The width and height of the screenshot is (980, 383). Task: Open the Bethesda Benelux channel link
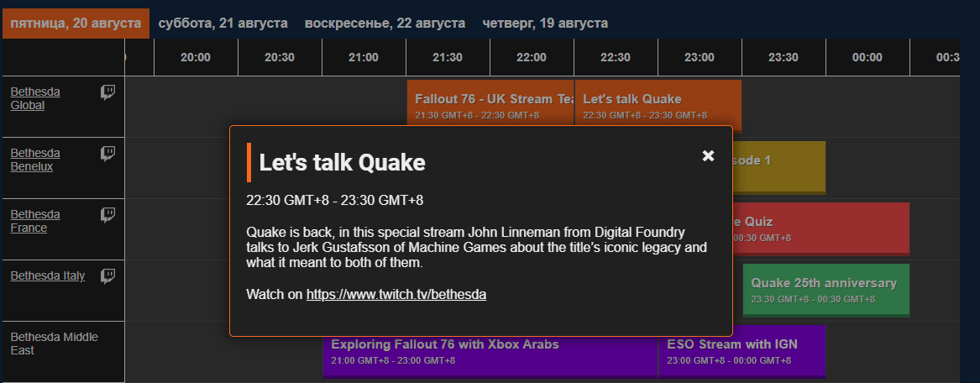click(35, 160)
